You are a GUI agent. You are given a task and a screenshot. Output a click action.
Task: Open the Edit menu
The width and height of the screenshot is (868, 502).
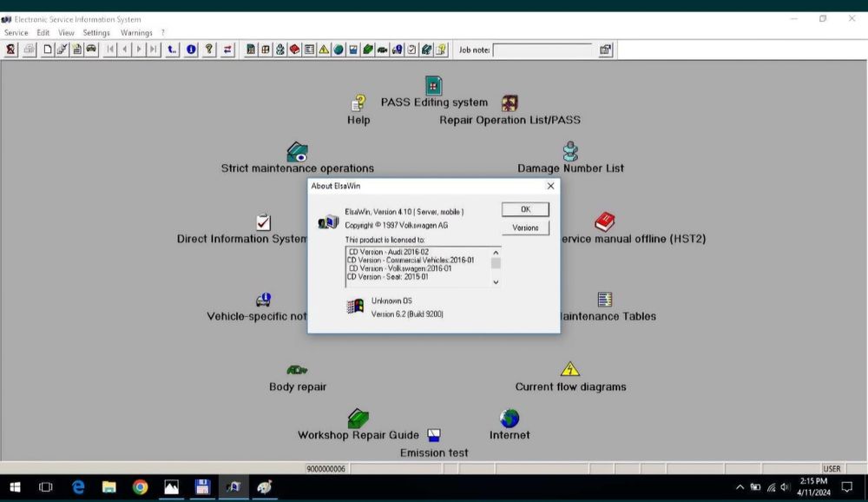pos(43,33)
